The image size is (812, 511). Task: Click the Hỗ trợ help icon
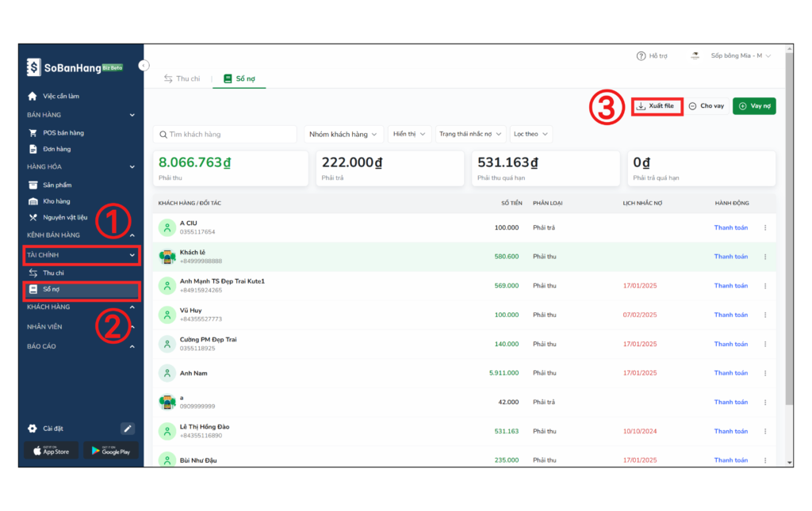(x=641, y=56)
